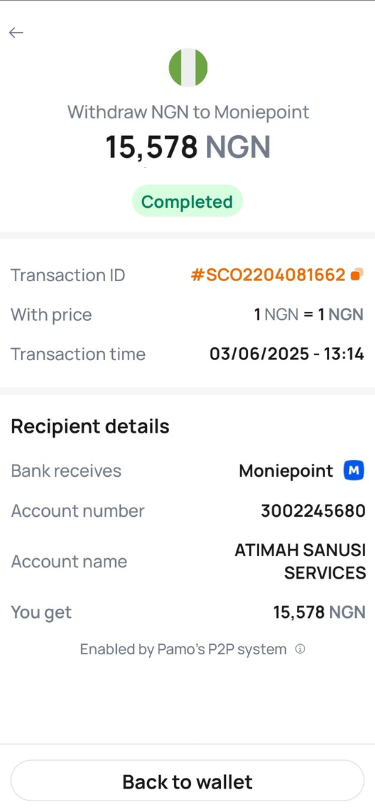Tap the Bank receives Moniepoint name text
Screen dimensions: 375x812
[286, 471]
